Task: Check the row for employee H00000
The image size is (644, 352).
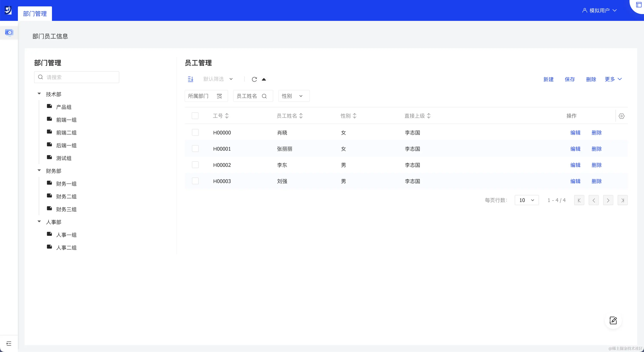Action: pos(195,132)
